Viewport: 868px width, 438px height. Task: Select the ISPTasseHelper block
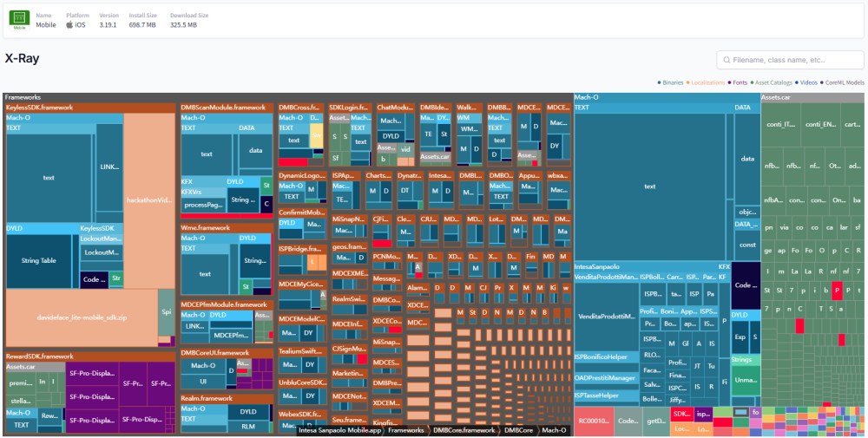click(606, 396)
